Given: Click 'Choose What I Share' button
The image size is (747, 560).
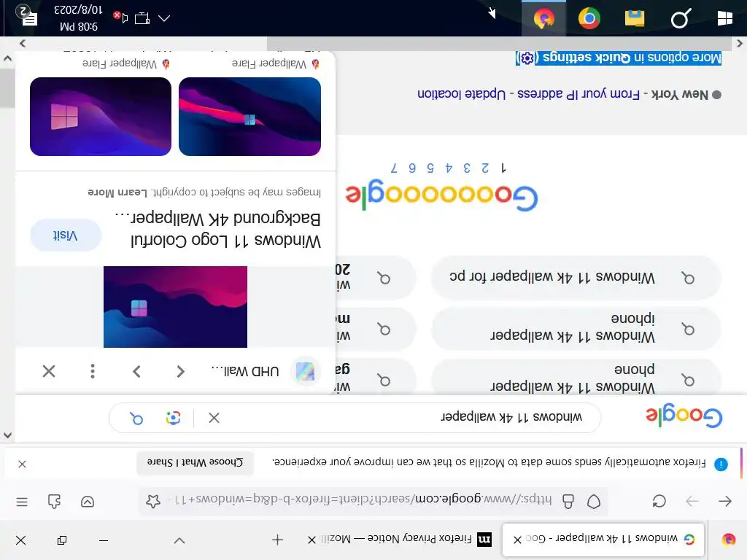Looking at the screenshot, I should [x=195, y=462].
